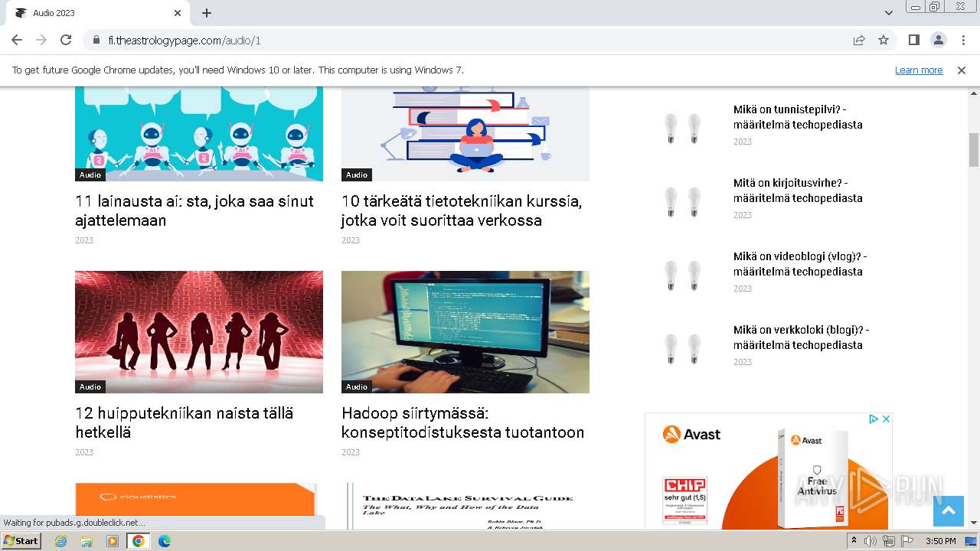The width and height of the screenshot is (980, 551).
Task: View site information lock icon
Action: tap(96, 40)
